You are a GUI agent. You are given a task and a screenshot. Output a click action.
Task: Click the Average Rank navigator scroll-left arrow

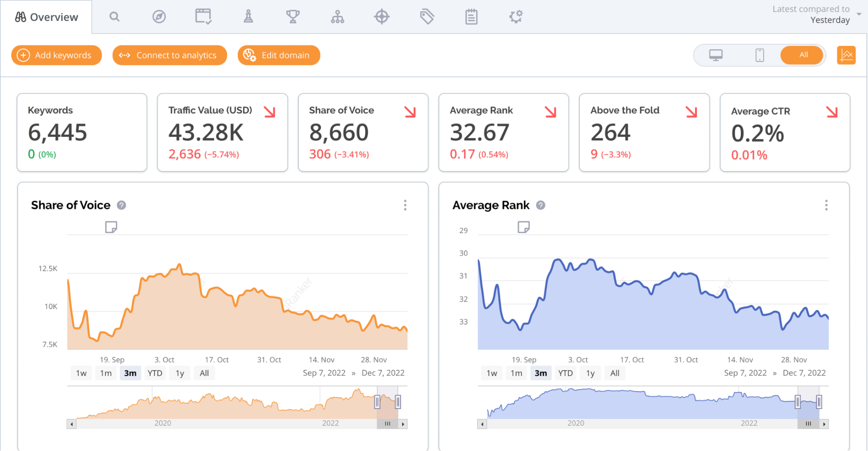click(x=482, y=424)
